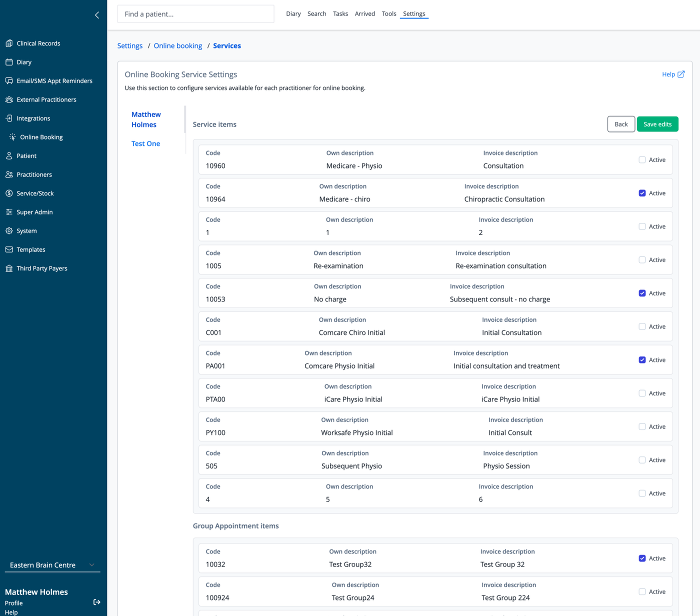
Task: Enable Active checkbox for code 10960
Action: (642, 160)
